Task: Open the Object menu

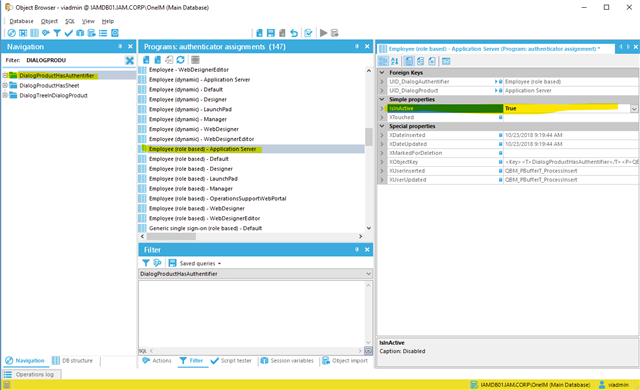Action: 49,21
